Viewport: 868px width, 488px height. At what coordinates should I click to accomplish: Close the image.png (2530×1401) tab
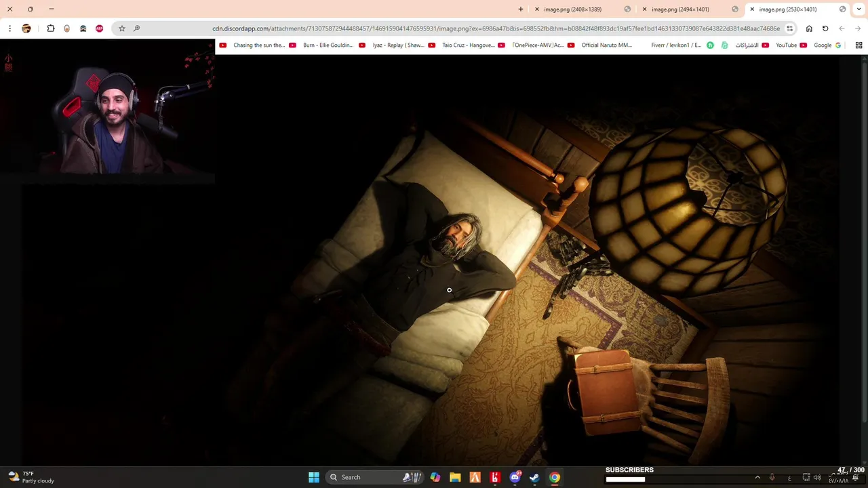(752, 9)
